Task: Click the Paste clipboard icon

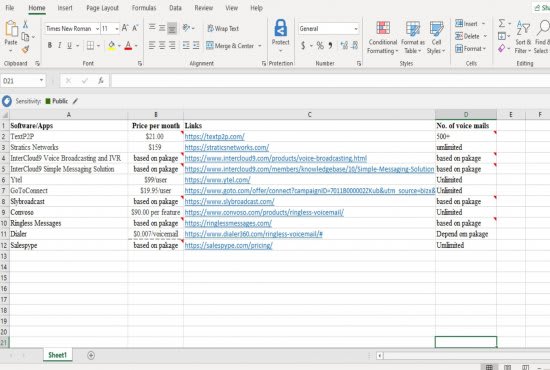Action: point(11,29)
